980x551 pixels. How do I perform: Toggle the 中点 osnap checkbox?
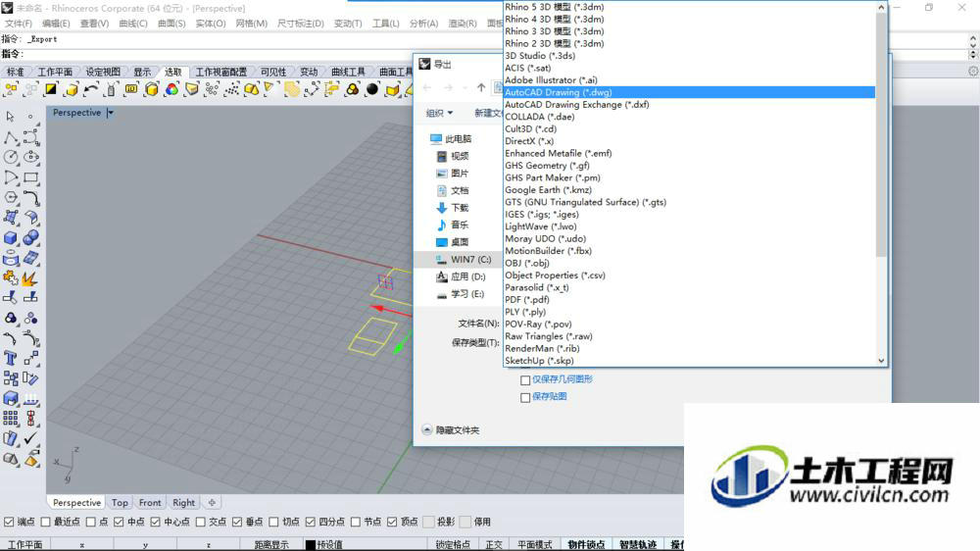[119, 522]
